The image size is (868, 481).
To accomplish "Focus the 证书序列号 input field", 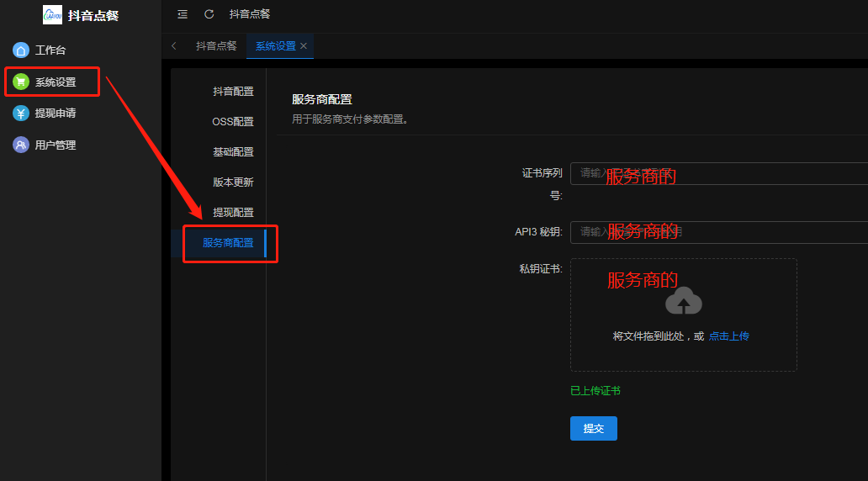I will pos(719,174).
